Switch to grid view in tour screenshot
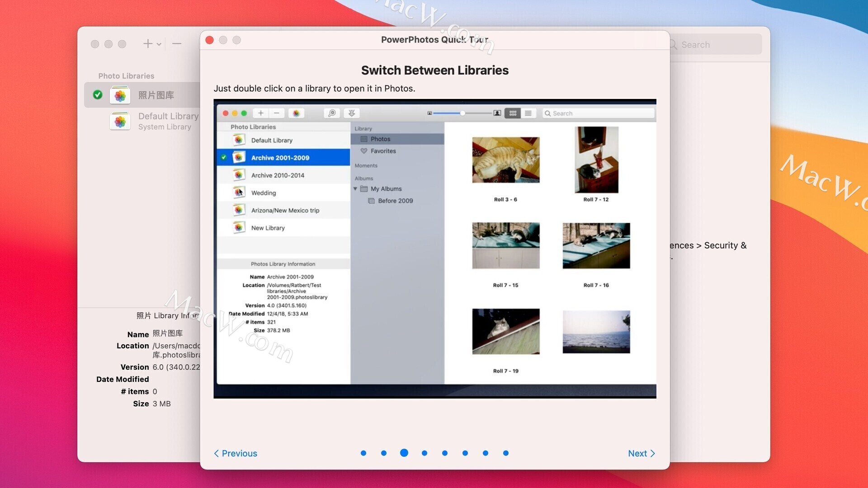Screen dimensions: 868x488 point(513,113)
